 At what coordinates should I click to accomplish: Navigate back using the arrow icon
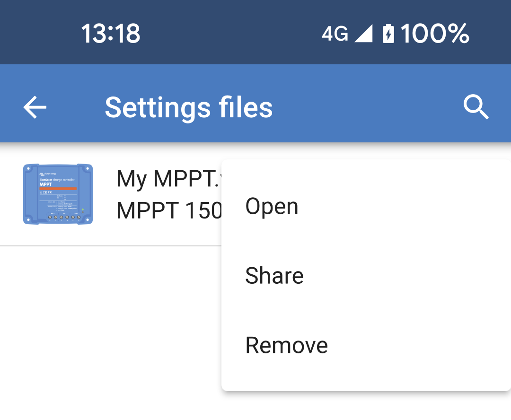point(35,107)
